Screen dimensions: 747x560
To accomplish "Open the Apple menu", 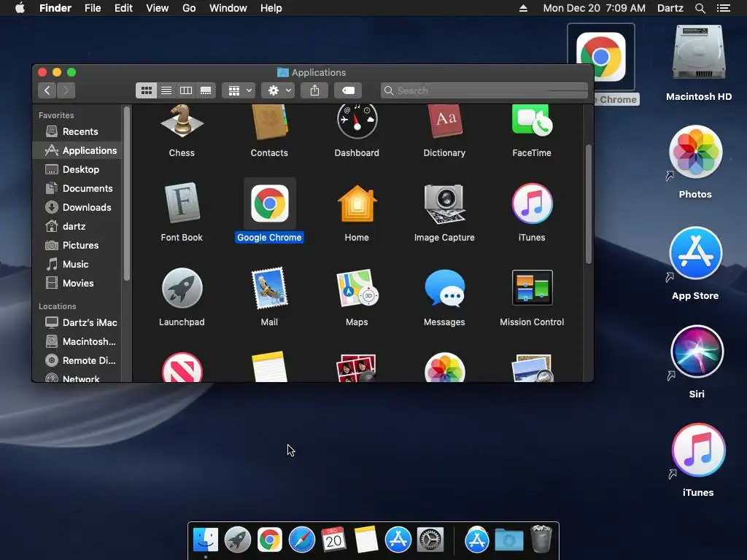I will [20, 8].
